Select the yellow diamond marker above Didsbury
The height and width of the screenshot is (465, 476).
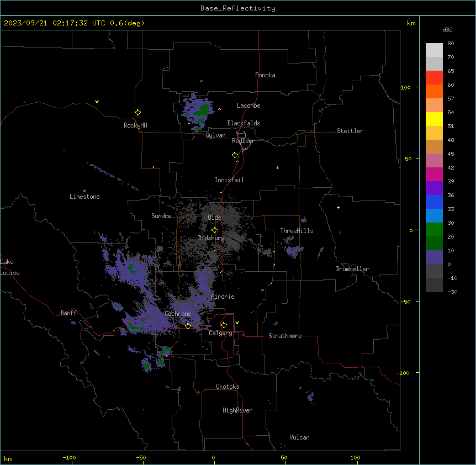(x=215, y=230)
